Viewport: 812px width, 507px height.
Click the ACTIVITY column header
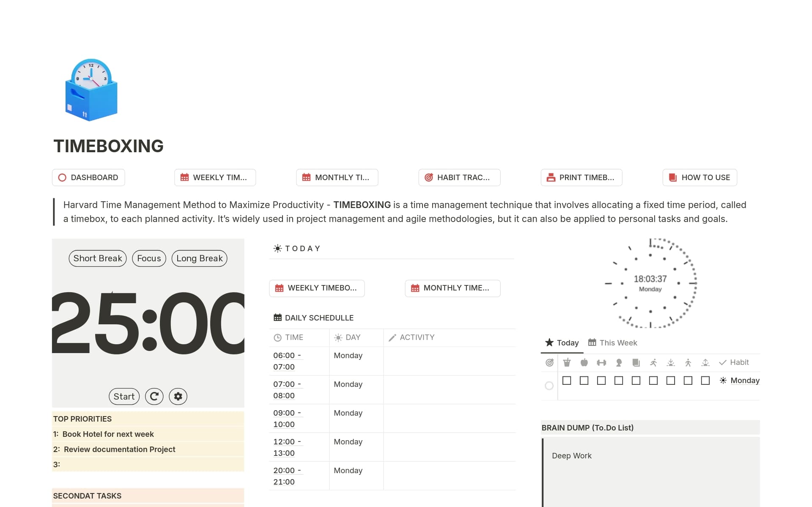[x=450, y=337]
